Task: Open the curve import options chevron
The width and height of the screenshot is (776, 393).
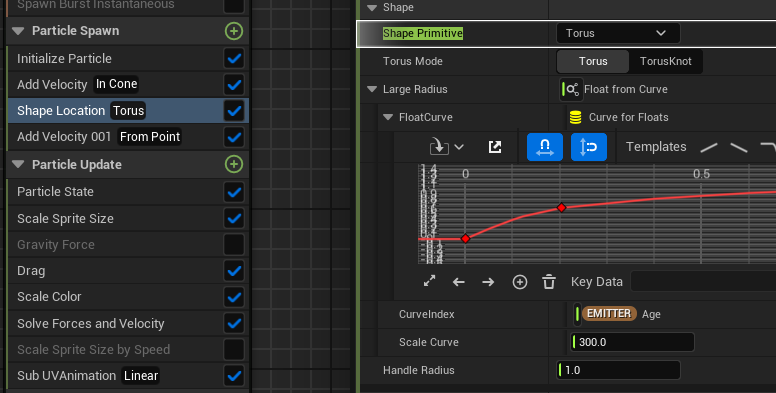Action: click(459, 147)
